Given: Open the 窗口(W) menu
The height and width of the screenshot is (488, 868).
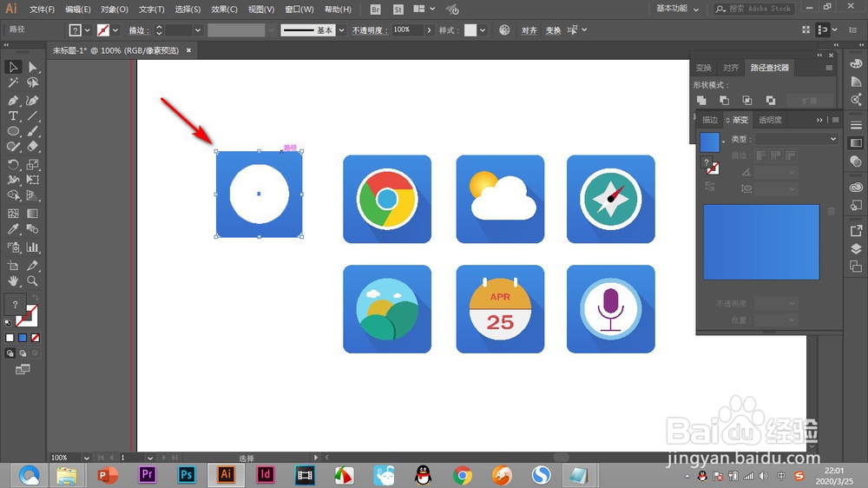Looking at the screenshot, I should point(299,10).
